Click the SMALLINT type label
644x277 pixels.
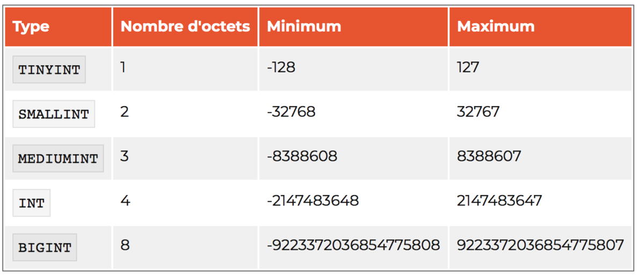54,114
